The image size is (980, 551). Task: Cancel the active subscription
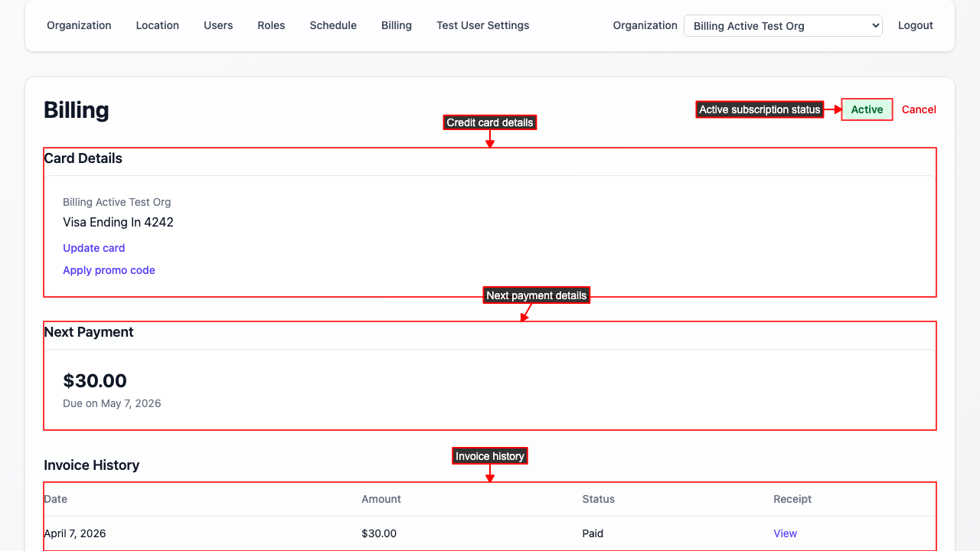(x=919, y=109)
